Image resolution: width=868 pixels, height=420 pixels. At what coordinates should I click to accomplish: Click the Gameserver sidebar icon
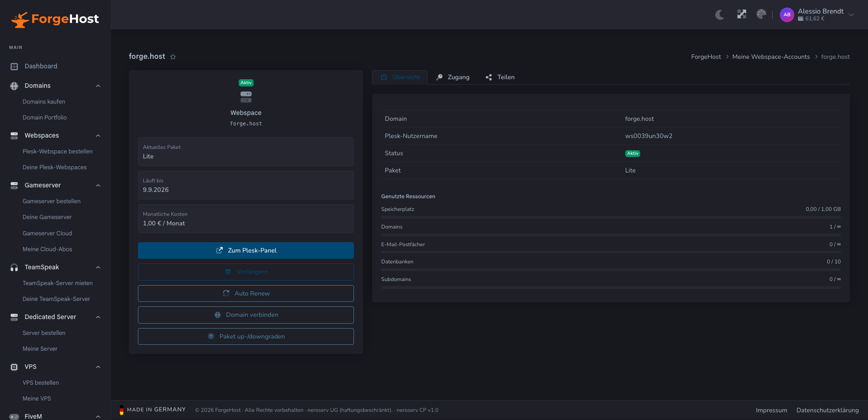14,186
